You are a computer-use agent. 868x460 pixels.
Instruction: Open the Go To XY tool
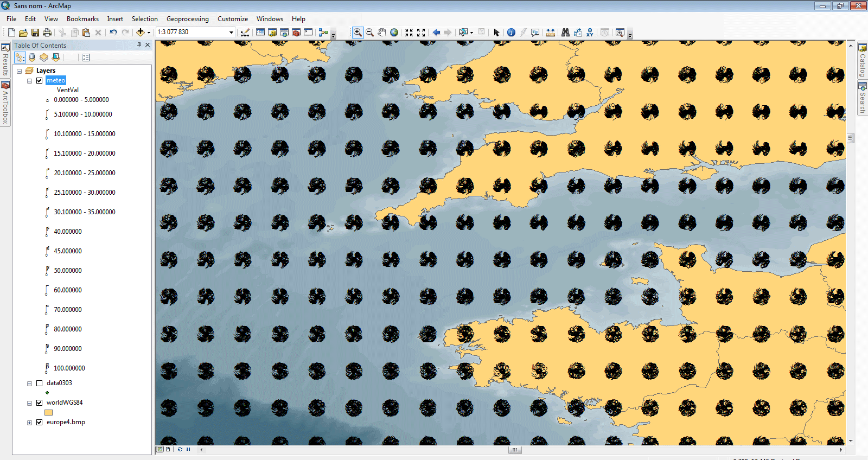tap(590, 33)
